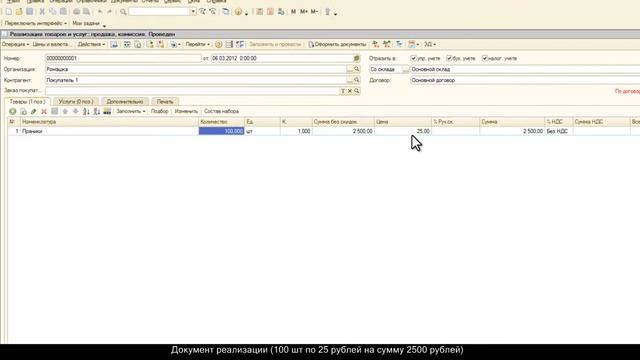Viewport: 640px width, 360px height.
Task: Toggle the бух. учете checkbox
Action: (449, 58)
